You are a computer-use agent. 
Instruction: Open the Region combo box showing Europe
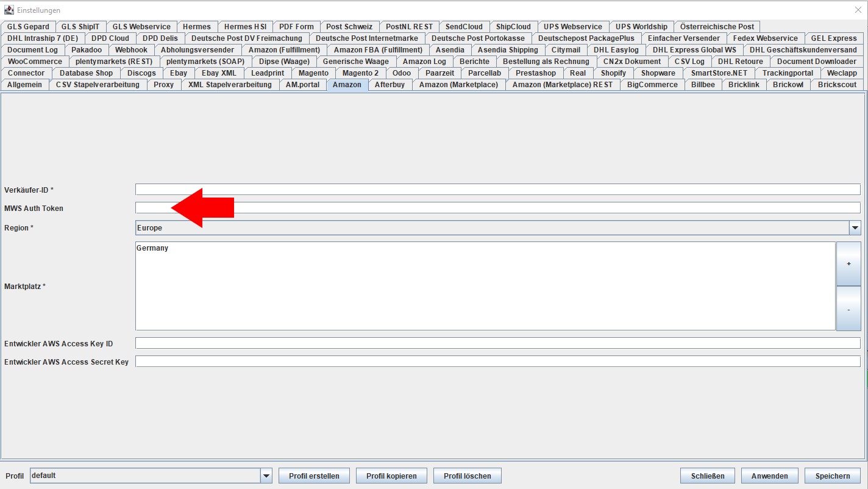point(498,227)
